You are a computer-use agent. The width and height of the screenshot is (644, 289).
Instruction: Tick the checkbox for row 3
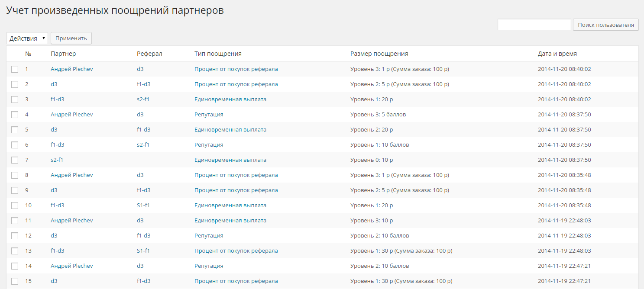15,100
